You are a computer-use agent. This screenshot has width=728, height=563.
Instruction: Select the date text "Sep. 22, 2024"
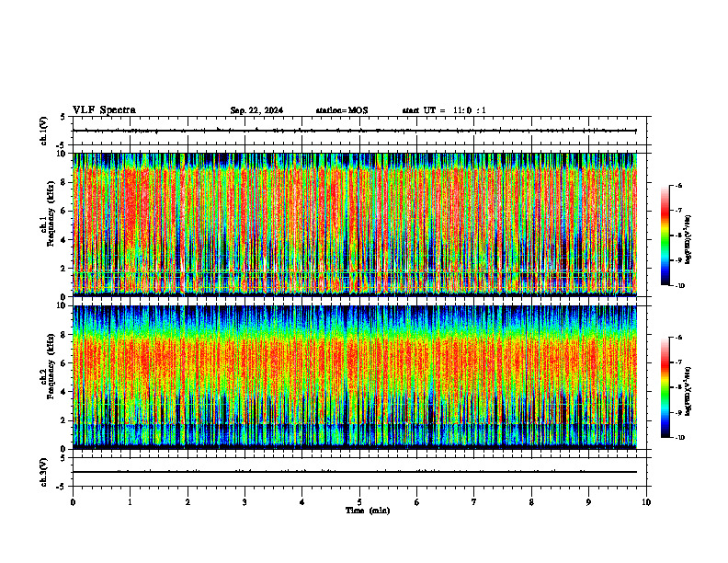tap(256, 110)
